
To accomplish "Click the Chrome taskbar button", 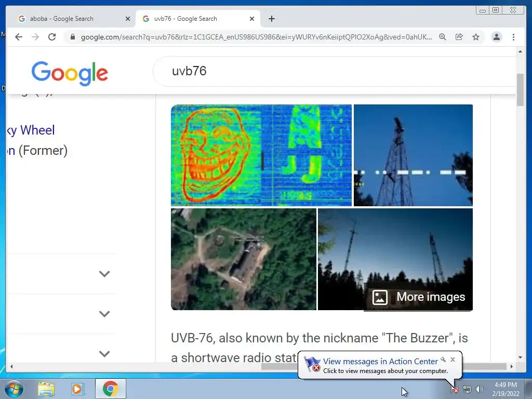I will click(x=111, y=389).
